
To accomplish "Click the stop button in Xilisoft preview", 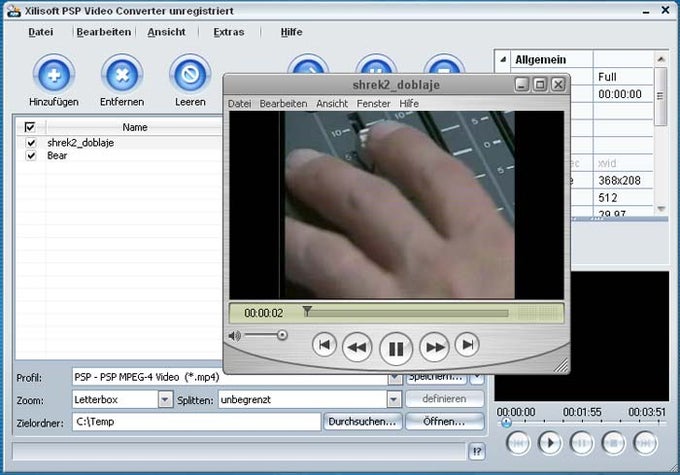I will (x=613, y=443).
